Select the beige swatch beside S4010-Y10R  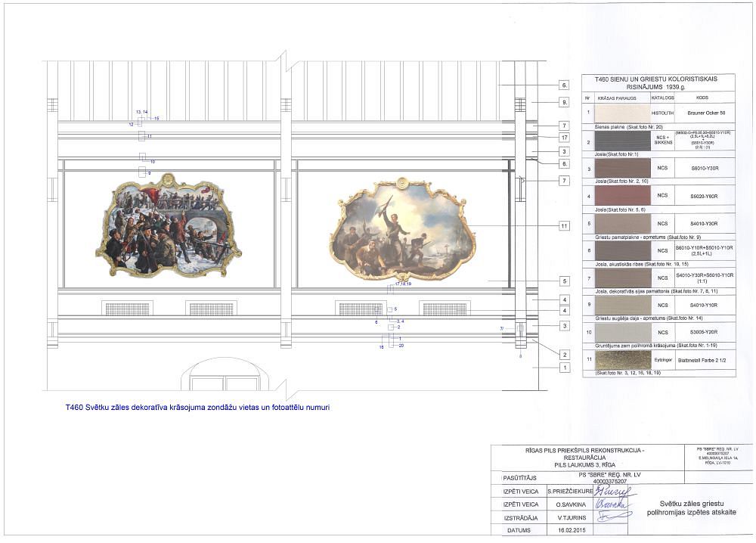click(x=622, y=306)
